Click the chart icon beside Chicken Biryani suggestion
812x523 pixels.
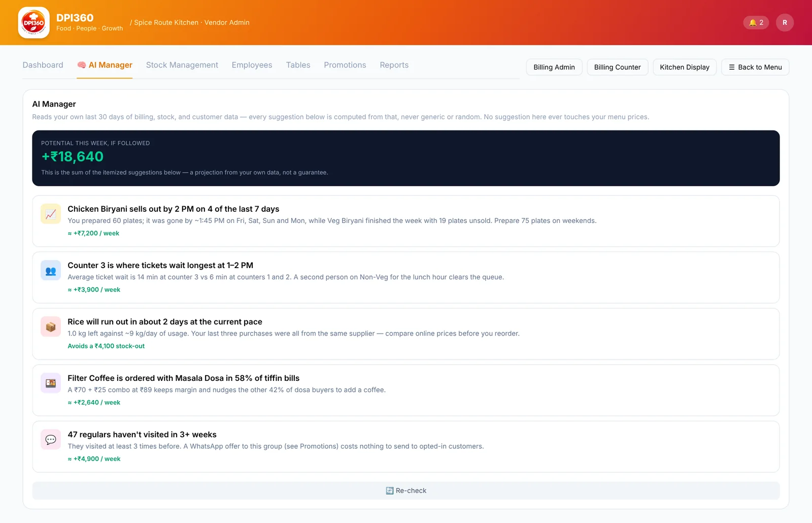pos(51,214)
